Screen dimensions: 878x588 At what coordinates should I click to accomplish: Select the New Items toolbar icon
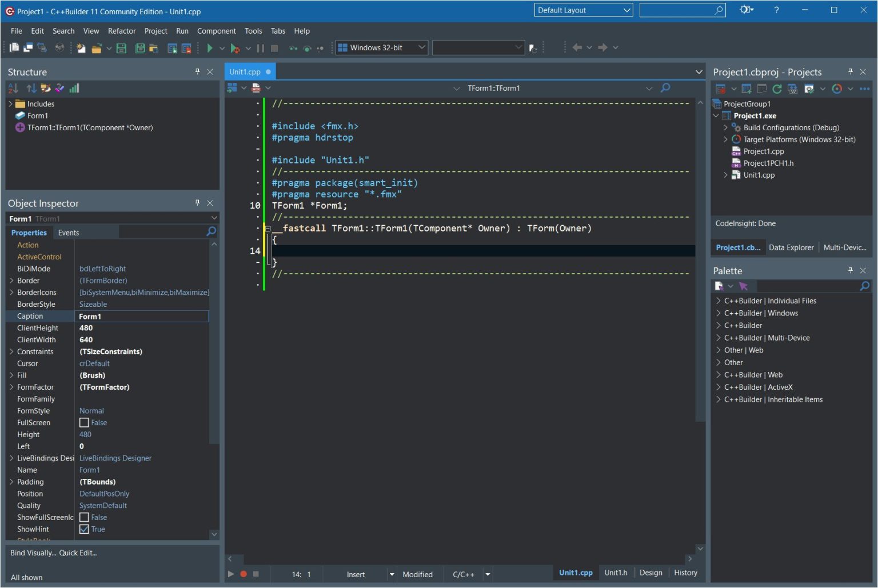81,48
